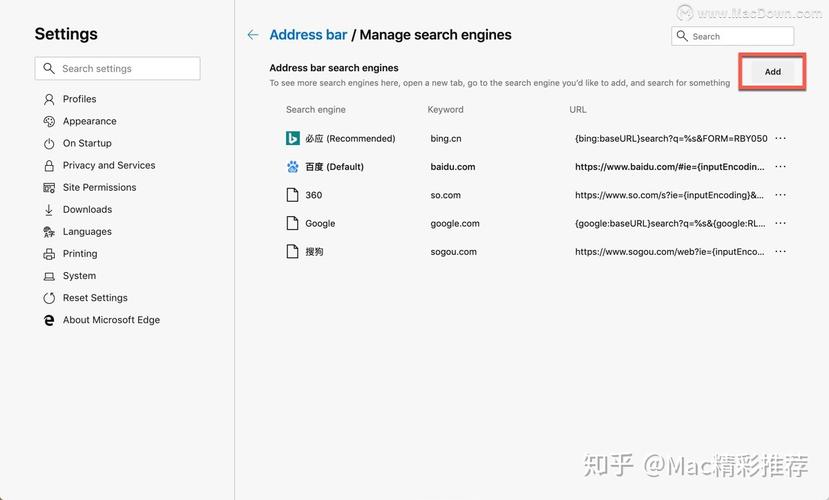Click the https://www.baidu.com URL text
The width and height of the screenshot is (829, 500).
coord(669,167)
